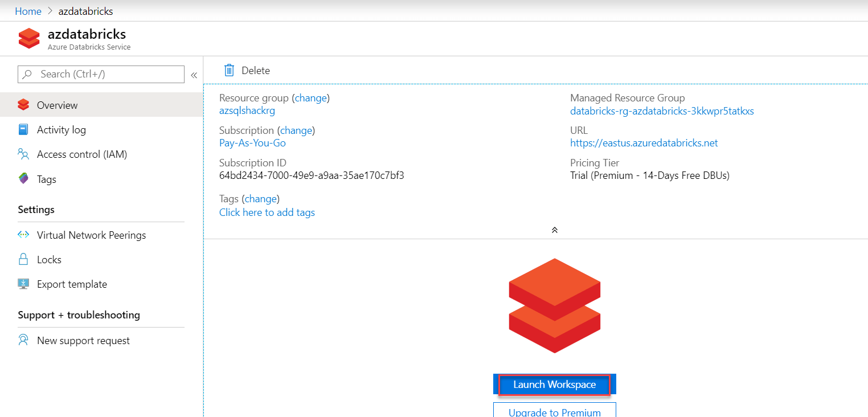Open the azsqlshackrg resource group link
Viewport: 868px width, 417px height.
247,110
